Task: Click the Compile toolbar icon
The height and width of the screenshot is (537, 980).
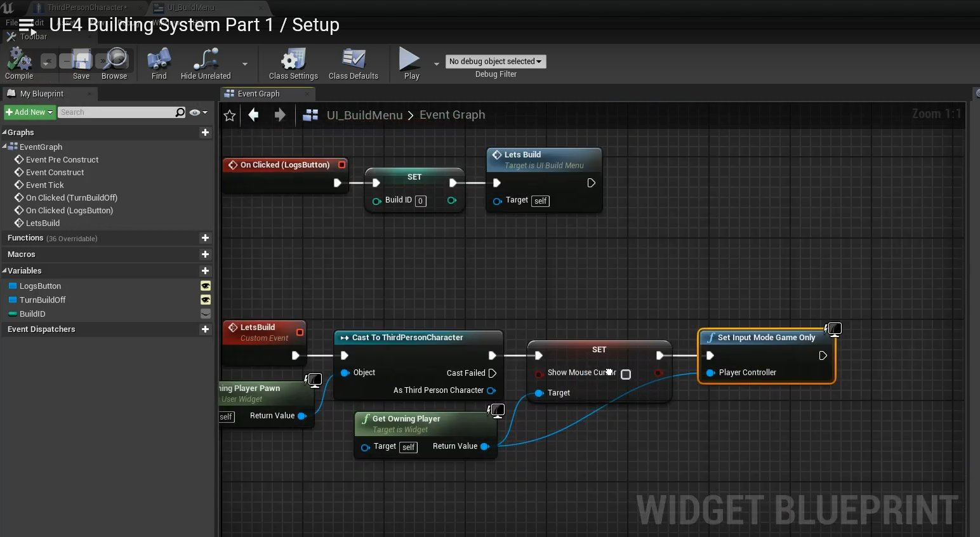Action: [19, 60]
